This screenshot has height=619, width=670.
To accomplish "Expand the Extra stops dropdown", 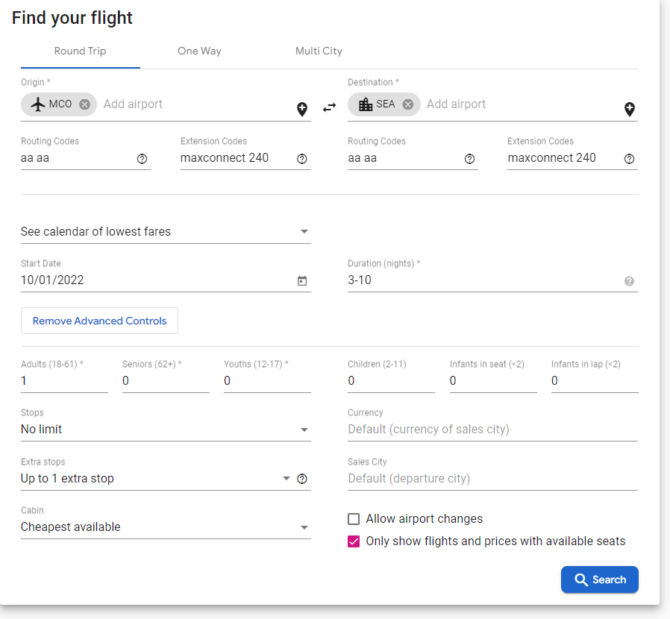I will [156, 478].
